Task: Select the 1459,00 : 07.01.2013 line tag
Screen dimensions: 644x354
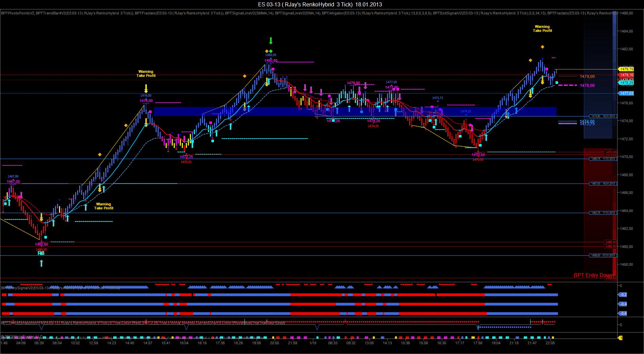Action: click(603, 255)
